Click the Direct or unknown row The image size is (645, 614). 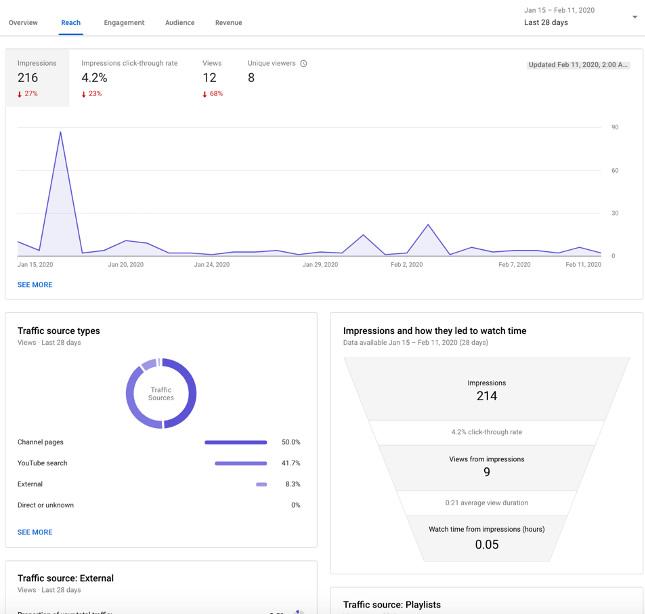tap(159, 505)
